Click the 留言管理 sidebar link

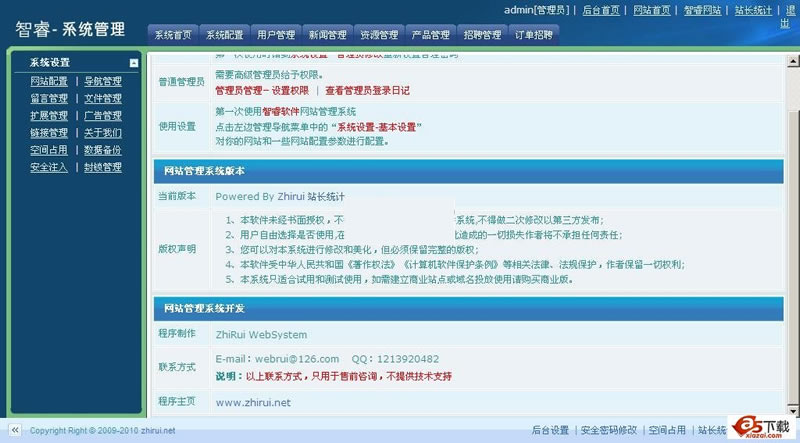49,99
